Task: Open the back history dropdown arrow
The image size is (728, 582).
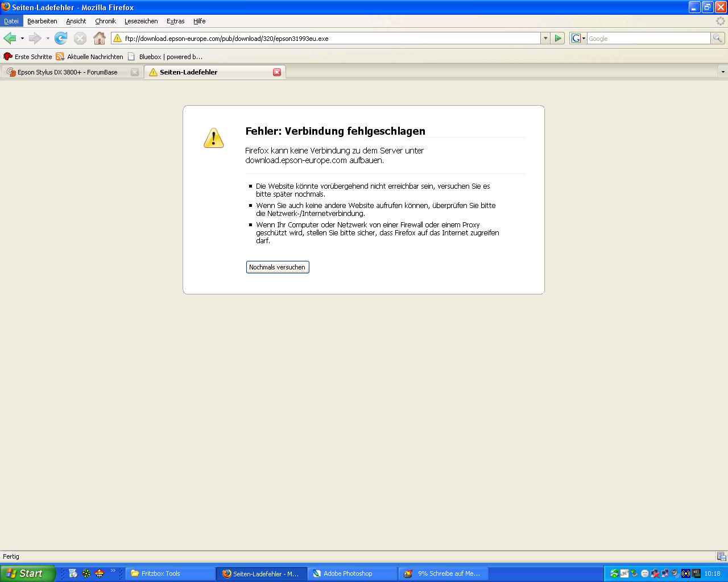Action: (22, 39)
